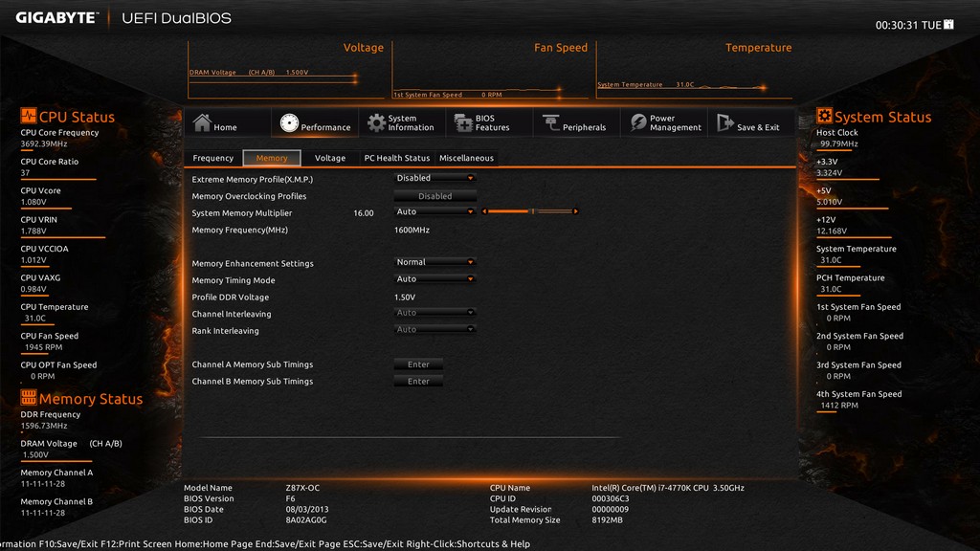The width and height of the screenshot is (980, 551).
Task: Click the Peripherals icon
Action: point(550,122)
